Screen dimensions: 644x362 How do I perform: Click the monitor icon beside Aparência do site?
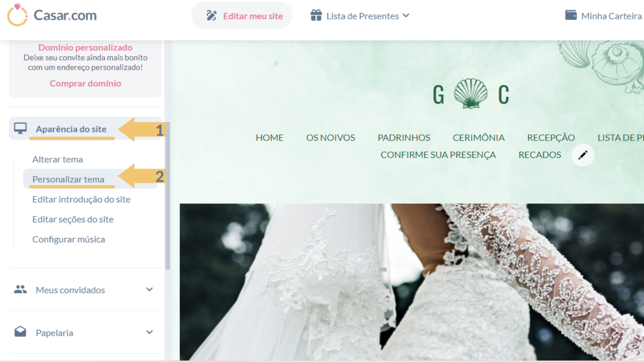pos(20,128)
